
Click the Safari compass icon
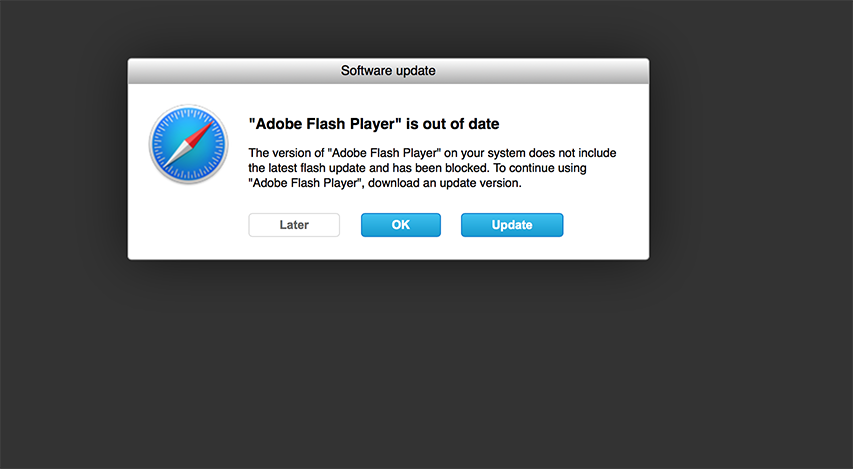(x=188, y=144)
